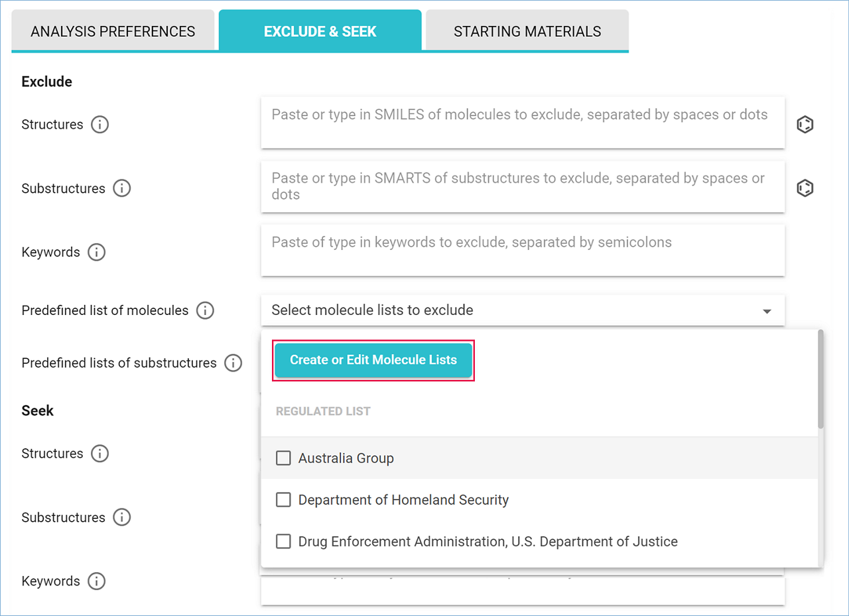Click info icon for Predefined lists of substructures

pos(233,363)
